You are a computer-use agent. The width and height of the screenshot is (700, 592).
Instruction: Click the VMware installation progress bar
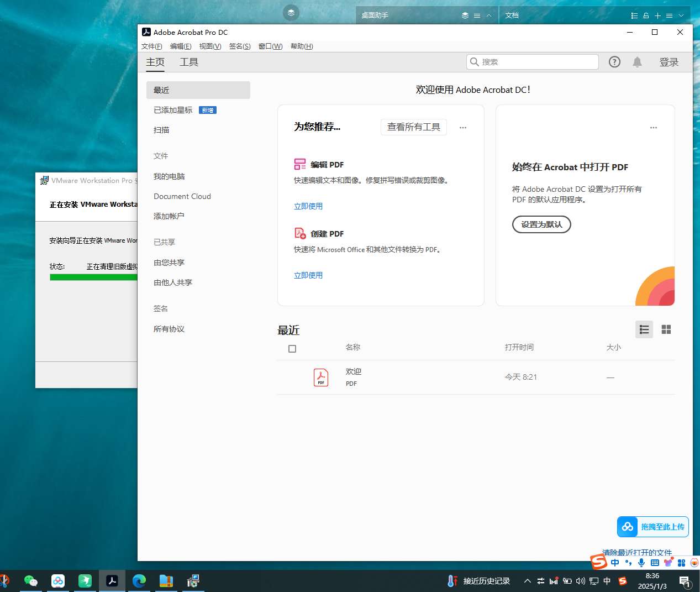93,277
